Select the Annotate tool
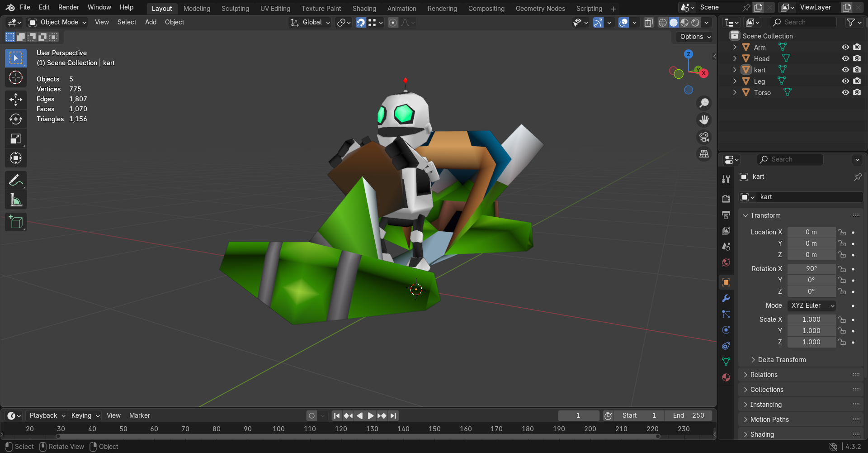The image size is (868, 453). tap(16, 180)
